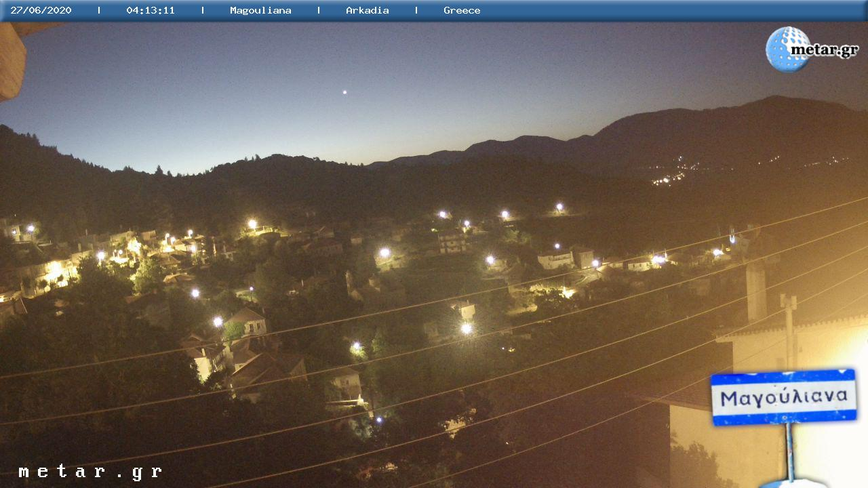The width and height of the screenshot is (868, 488).
Task: Click the Greece country label
Action: [462, 10]
